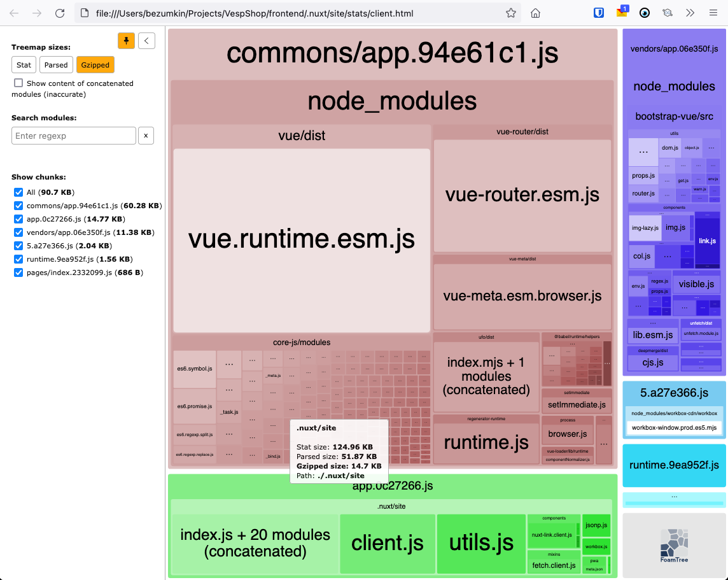
Task: Hide the runtime.9ea952f.js chunk via checkbox
Action: 18,259
